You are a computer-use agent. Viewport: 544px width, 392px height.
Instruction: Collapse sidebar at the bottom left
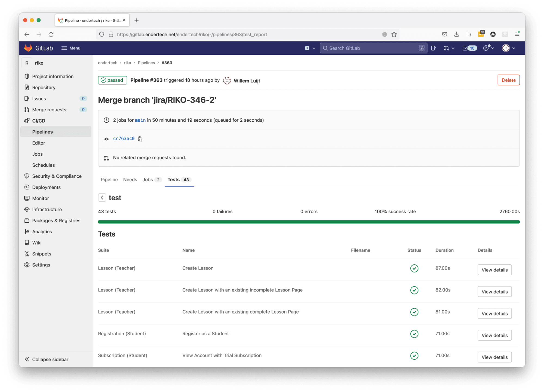[x=46, y=360]
